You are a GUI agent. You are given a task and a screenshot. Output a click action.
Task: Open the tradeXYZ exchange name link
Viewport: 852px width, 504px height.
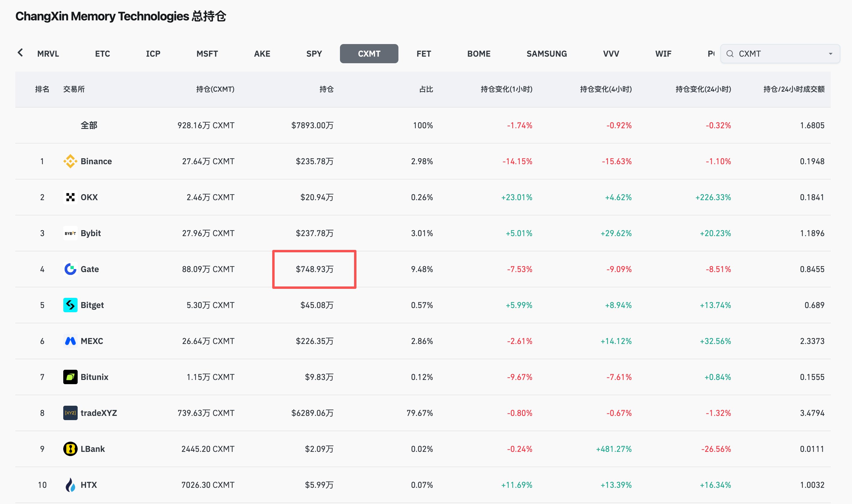coord(99,413)
